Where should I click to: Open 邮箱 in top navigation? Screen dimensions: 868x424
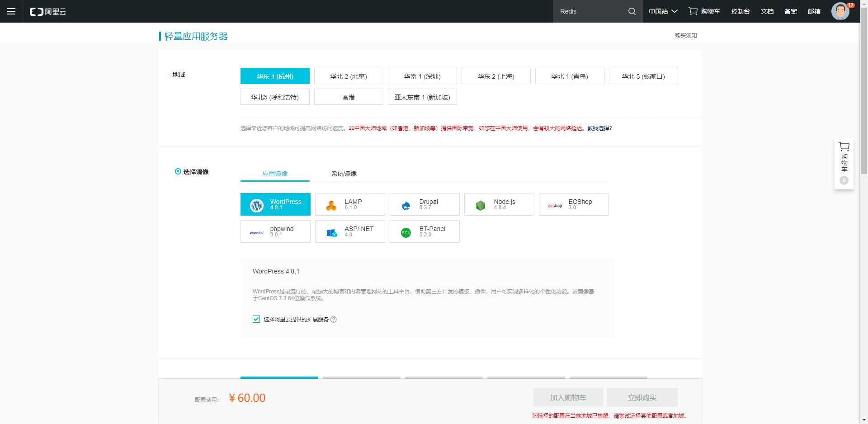coord(814,11)
